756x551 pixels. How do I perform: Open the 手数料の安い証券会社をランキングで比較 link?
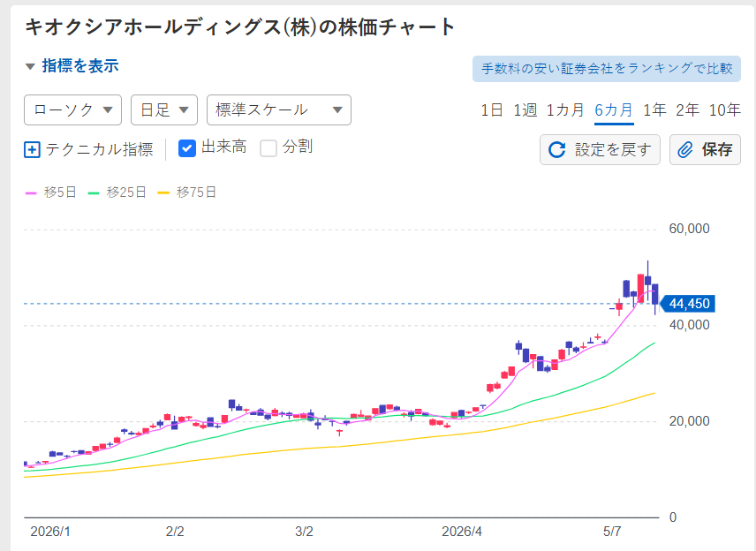607,69
